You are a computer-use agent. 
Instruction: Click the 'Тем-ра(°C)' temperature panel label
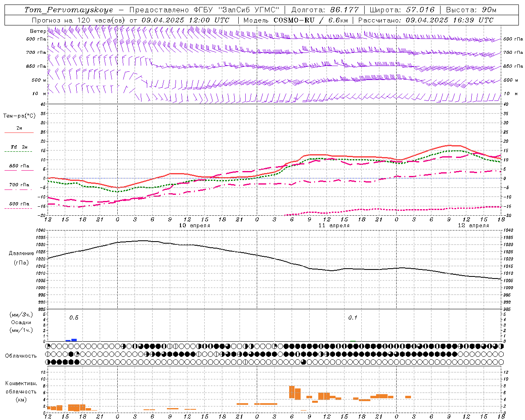pos(19,116)
